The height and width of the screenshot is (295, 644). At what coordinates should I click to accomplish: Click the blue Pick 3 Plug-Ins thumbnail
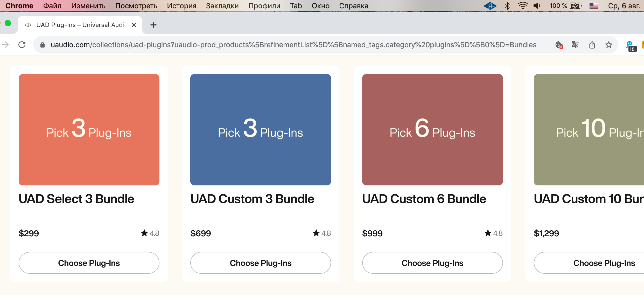point(261,130)
